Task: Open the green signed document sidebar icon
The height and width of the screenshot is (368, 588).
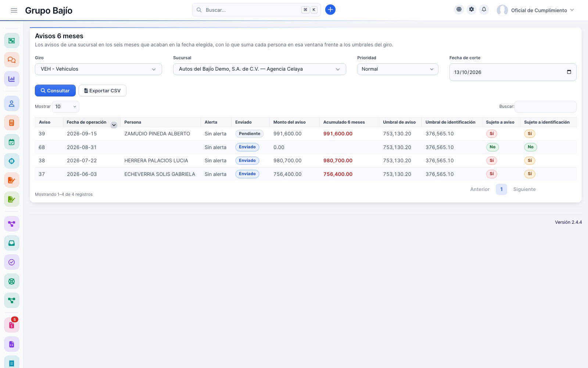Action: [x=12, y=199]
